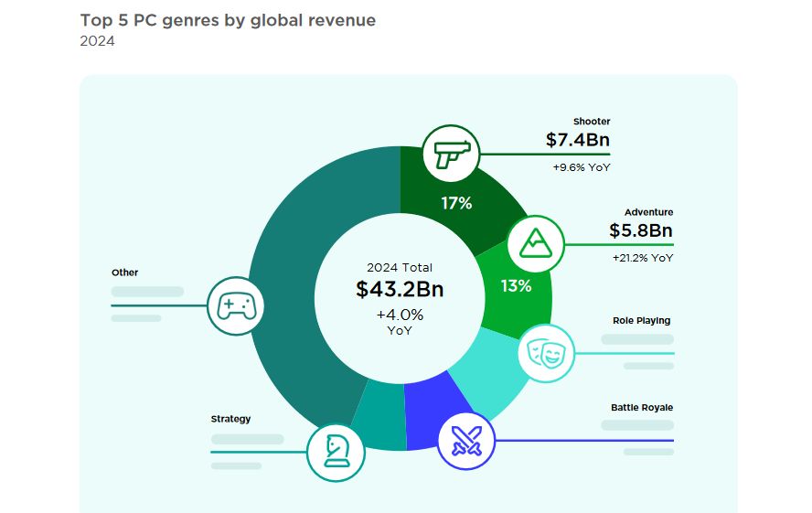The image size is (812, 513).
Task: Click the +21.2% YoY Adventure growth text
Action: 642,259
